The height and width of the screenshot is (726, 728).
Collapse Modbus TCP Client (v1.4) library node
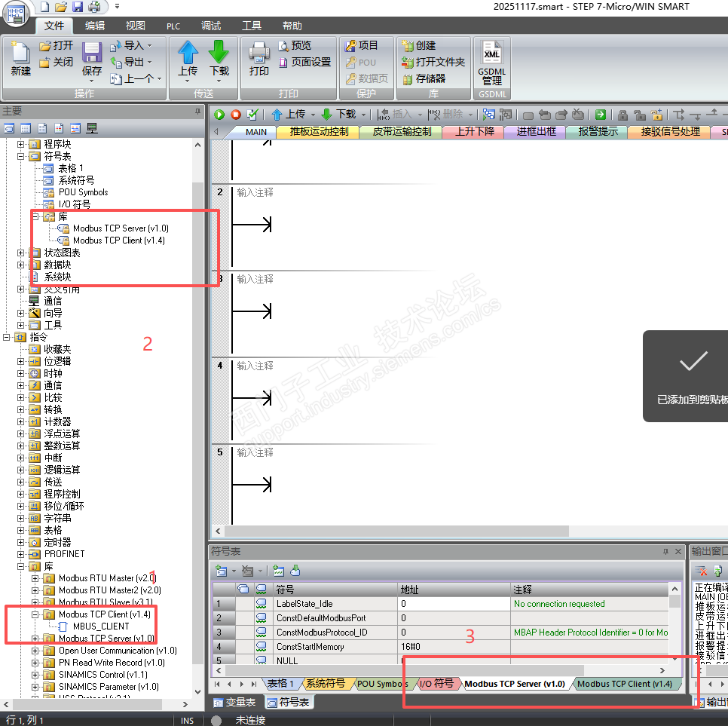(x=35, y=614)
